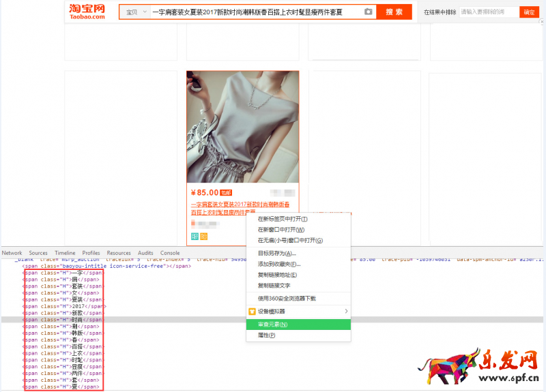546x392 pixels.
Task: Click the gray dress product thumbnail
Action: click(242, 127)
